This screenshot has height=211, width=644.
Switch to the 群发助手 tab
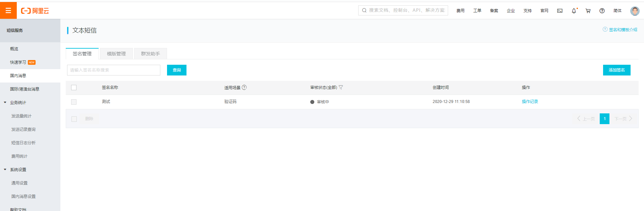point(151,54)
